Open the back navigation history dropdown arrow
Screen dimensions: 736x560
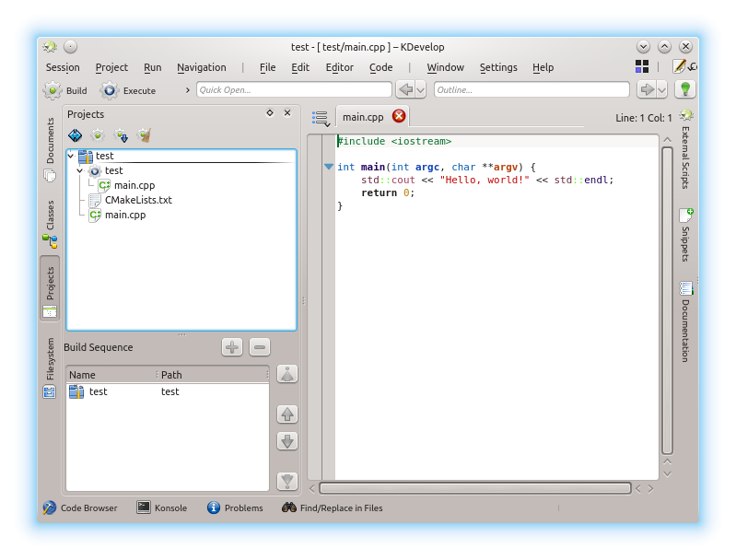coord(420,89)
